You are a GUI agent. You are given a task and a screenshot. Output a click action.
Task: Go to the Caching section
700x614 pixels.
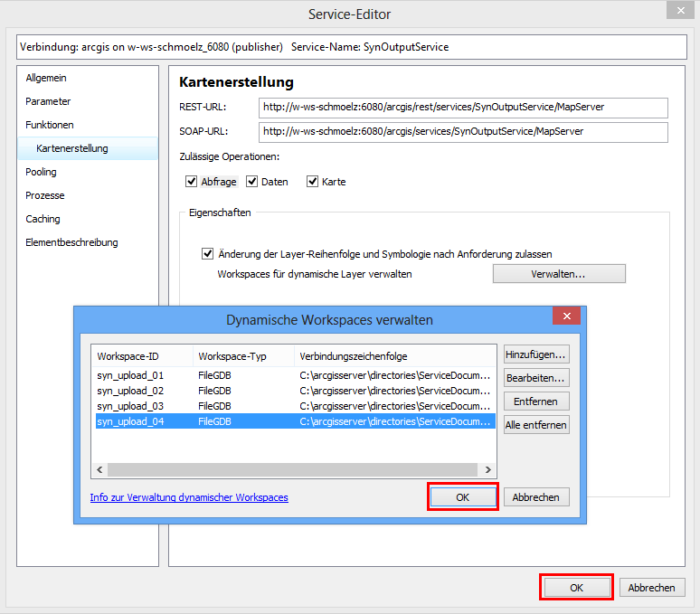tap(43, 219)
